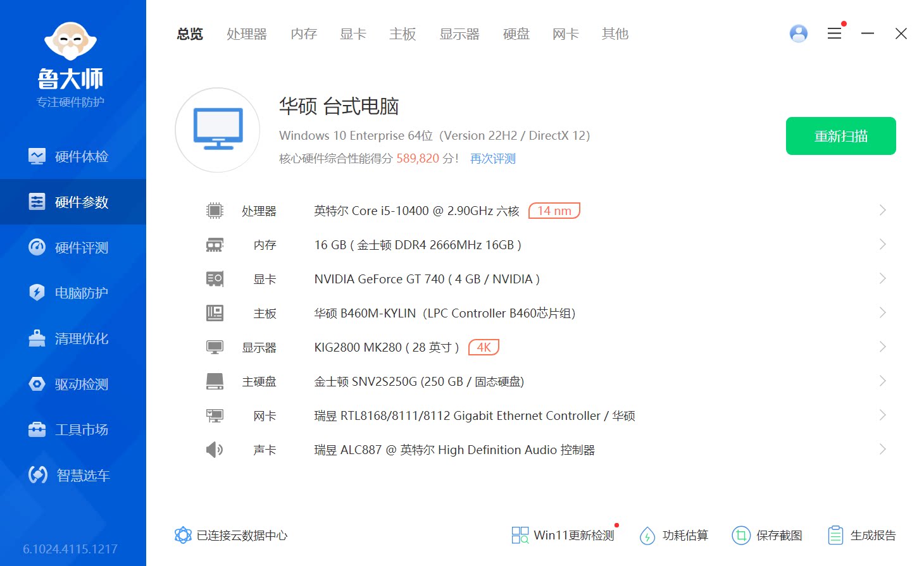The width and height of the screenshot is (924, 566).
Task: Click the 生成报告 label
Action: click(873, 536)
